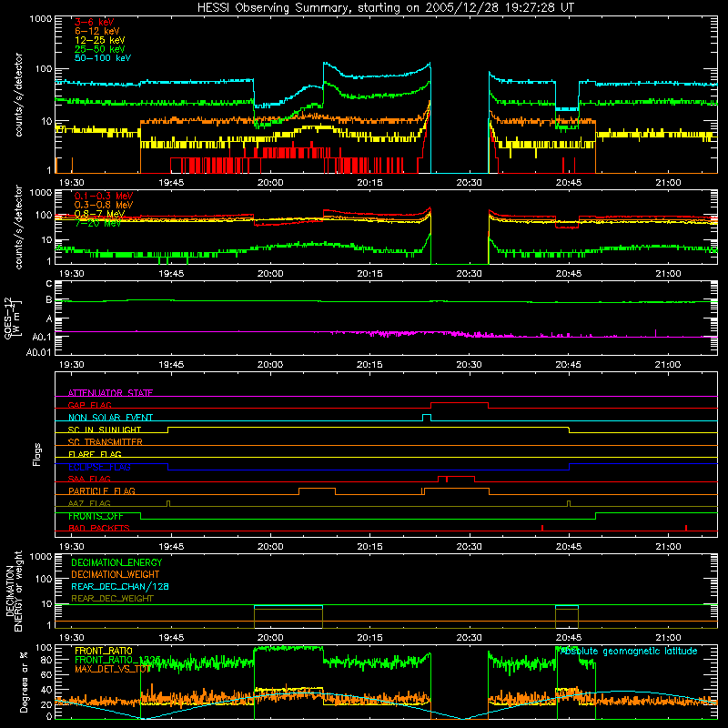Select the FLARE_FLAG label
Image resolution: width=728 pixels, height=728 pixels.
[95, 454]
